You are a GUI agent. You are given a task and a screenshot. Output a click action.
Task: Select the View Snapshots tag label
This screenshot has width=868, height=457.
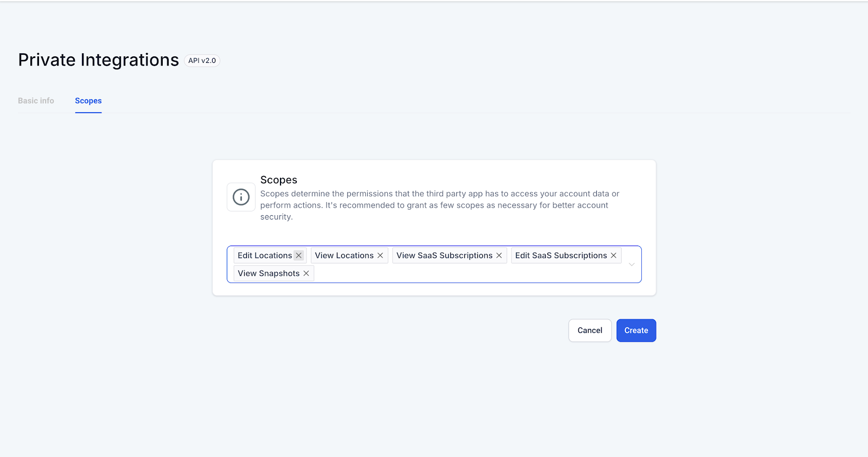pos(269,273)
